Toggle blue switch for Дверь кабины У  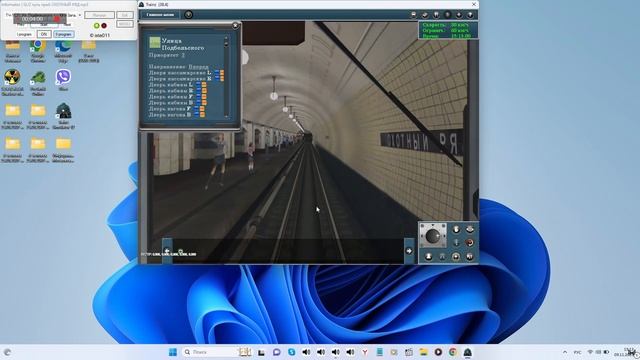(x=198, y=97)
